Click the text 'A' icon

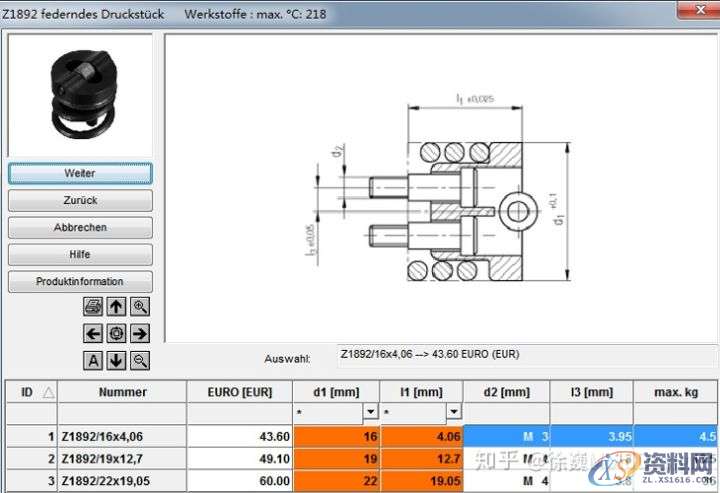pyautogui.click(x=93, y=360)
